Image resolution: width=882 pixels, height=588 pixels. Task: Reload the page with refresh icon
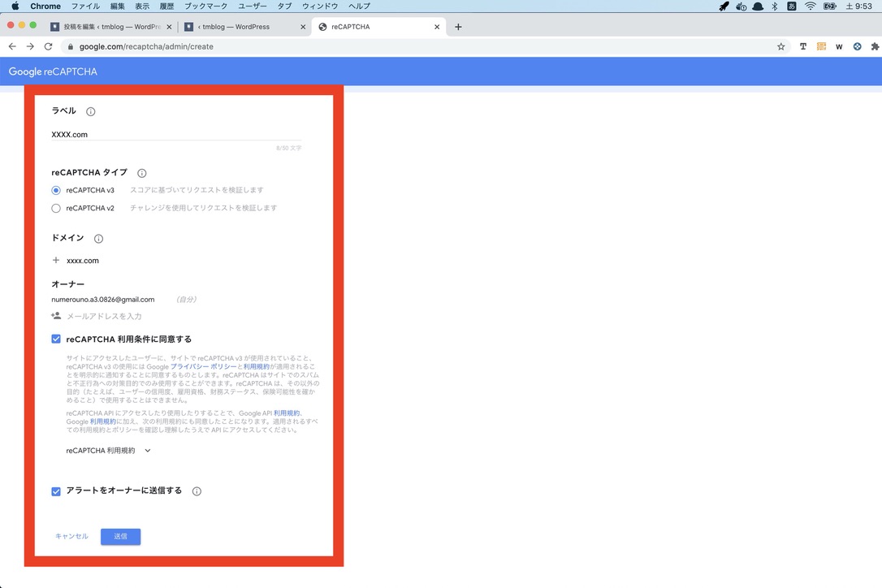pyautogui.click(x=49, y=47)
